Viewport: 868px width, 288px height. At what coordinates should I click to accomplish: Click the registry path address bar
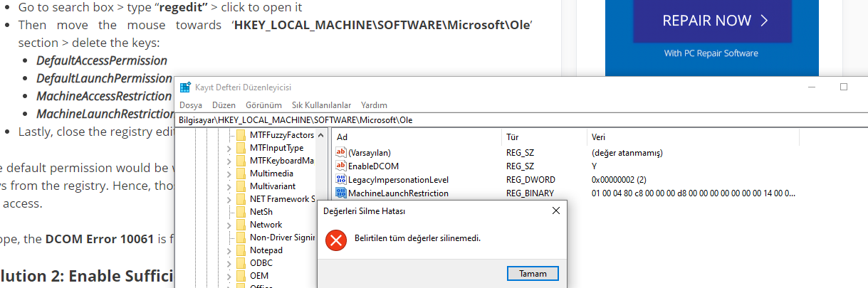click(498, 120)
